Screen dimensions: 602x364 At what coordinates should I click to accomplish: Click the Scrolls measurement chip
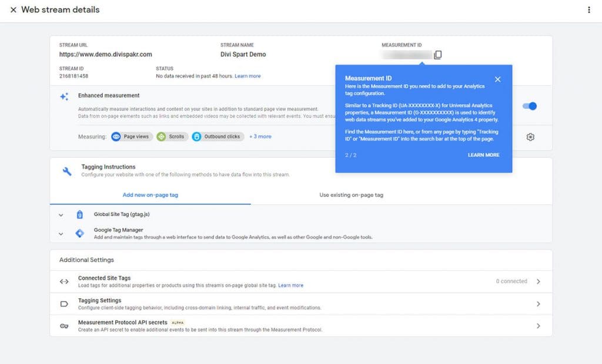tap(172, 137)
